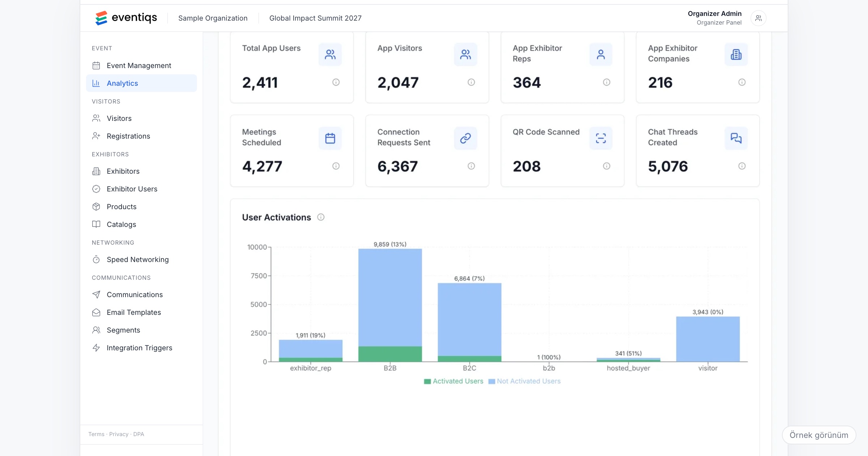Open the Products page

coord(141,207)
